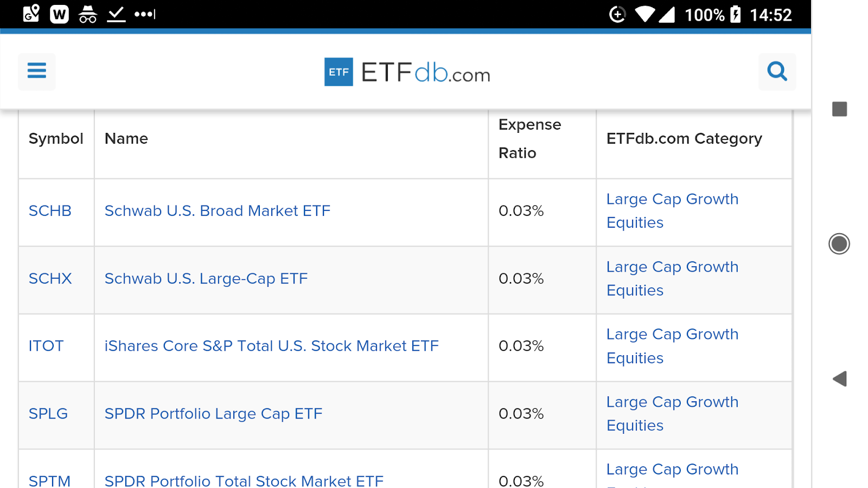Image resolution: width=868 pixels, height=488 pixels.
Task: Open SCHB's Large Cap Growth Equities category
Action: coord(672,211)
